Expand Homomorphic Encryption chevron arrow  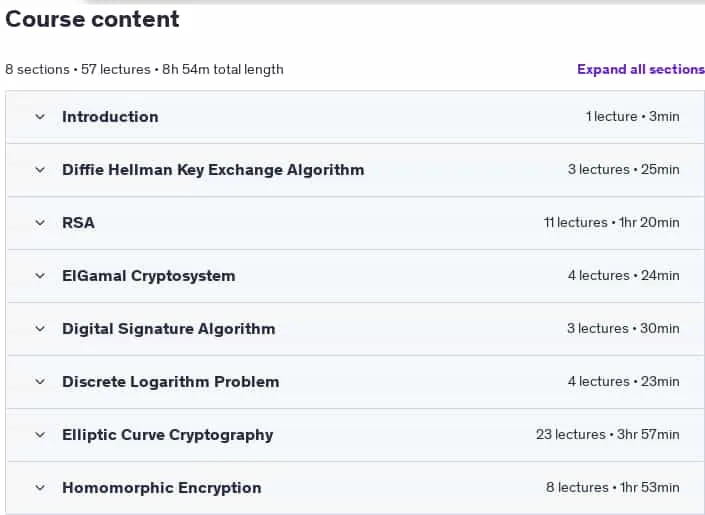click(40, 488)
